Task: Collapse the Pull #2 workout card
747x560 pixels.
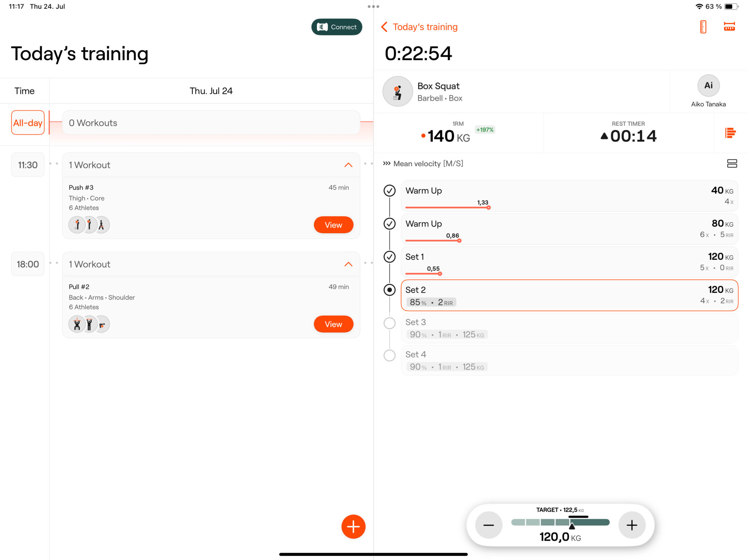Action: pyautogui.click(x=348, y=264)
